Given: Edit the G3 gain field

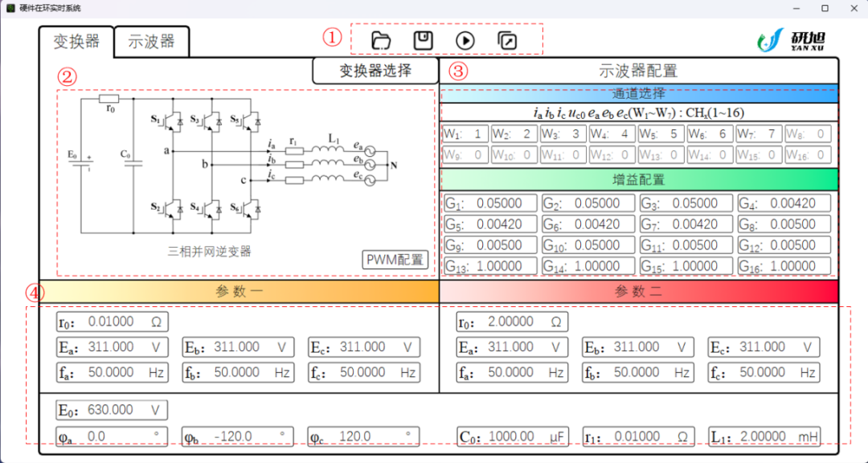Looking at the screenshot, I should pos(686,203).
